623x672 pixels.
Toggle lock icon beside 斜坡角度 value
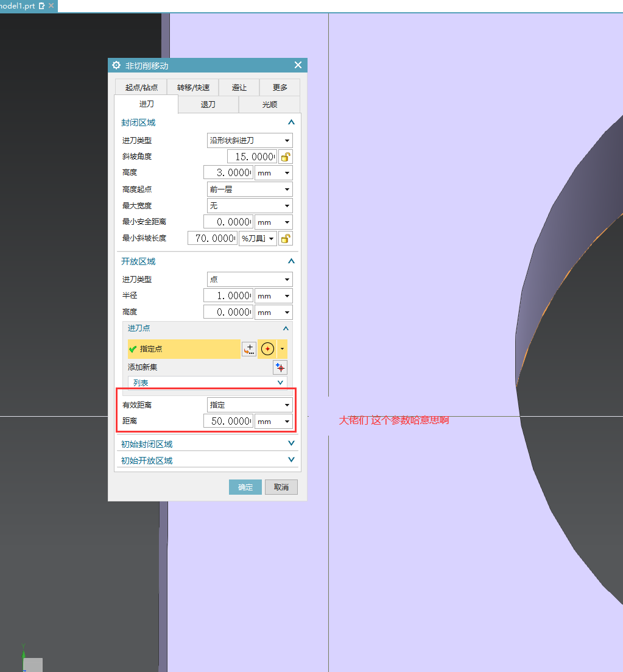pyautogui.click(x=286, y=157)
